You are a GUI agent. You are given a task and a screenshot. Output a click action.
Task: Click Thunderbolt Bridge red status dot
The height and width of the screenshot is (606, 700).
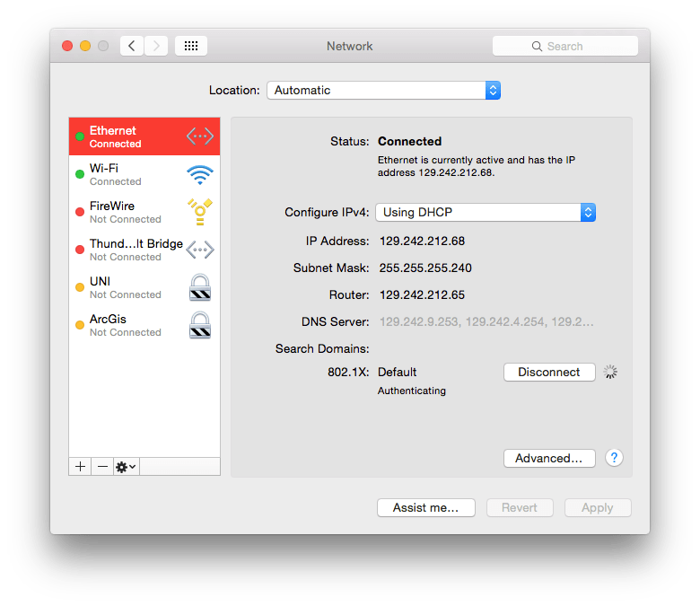[80, 250]
